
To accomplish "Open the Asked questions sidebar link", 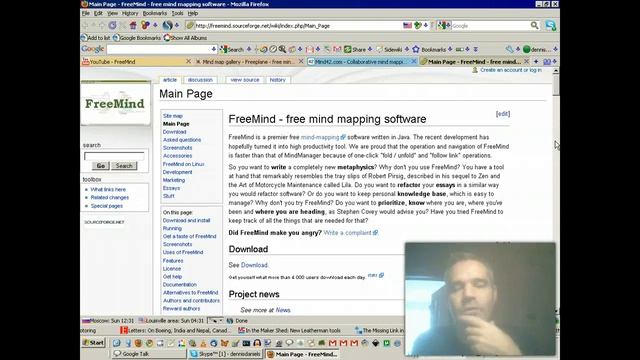I will coord(182,140).
